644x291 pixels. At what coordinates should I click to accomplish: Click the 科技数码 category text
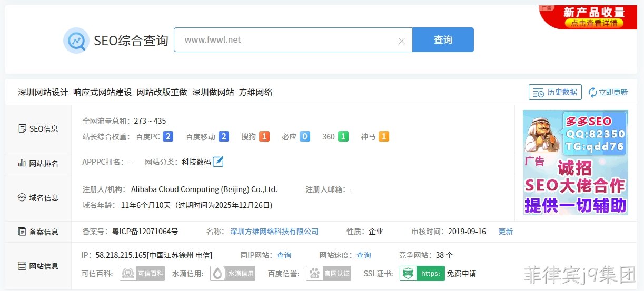[x=196, y=162]
